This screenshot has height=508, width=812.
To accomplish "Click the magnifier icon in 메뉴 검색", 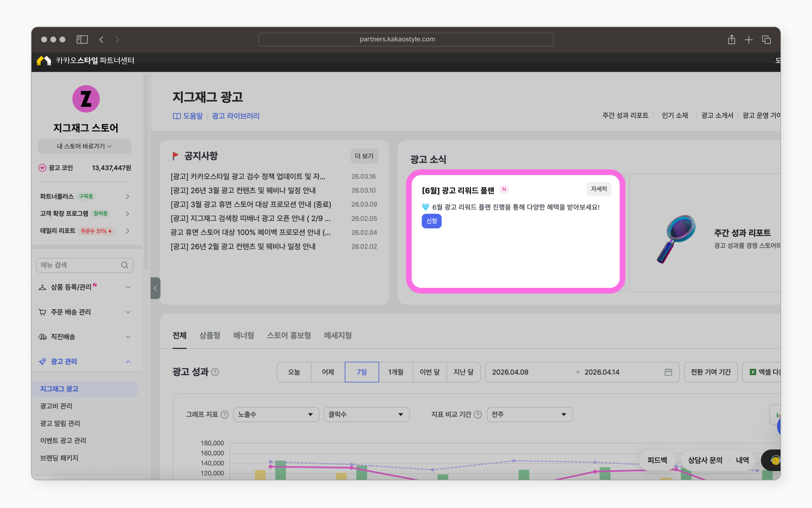I will tap(125, 265).
